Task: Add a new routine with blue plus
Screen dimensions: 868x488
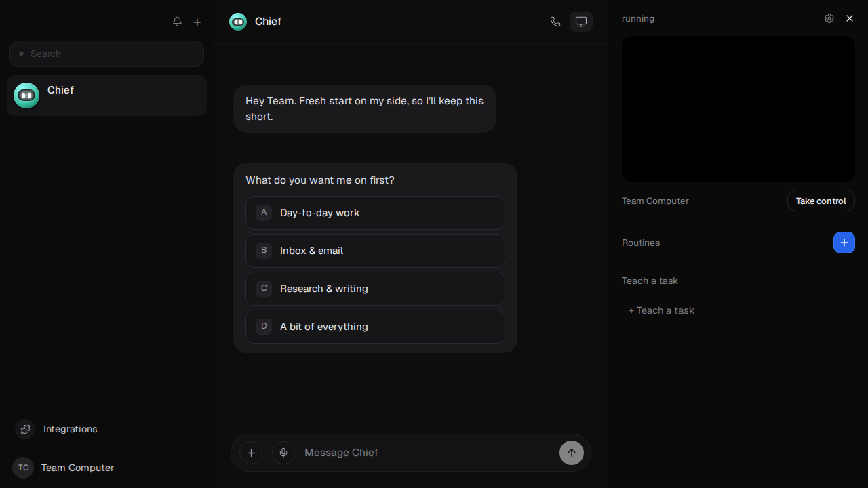Action: click(844, 243)
